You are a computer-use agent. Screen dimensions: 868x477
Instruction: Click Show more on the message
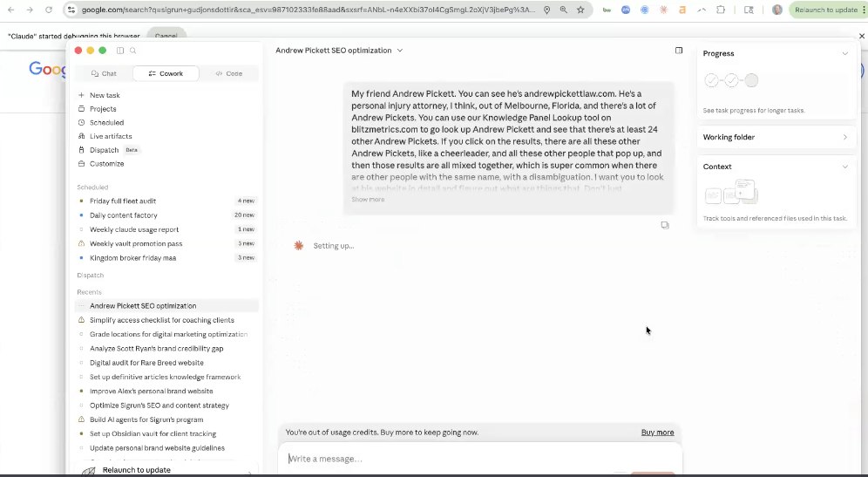[x=368, y=200]
